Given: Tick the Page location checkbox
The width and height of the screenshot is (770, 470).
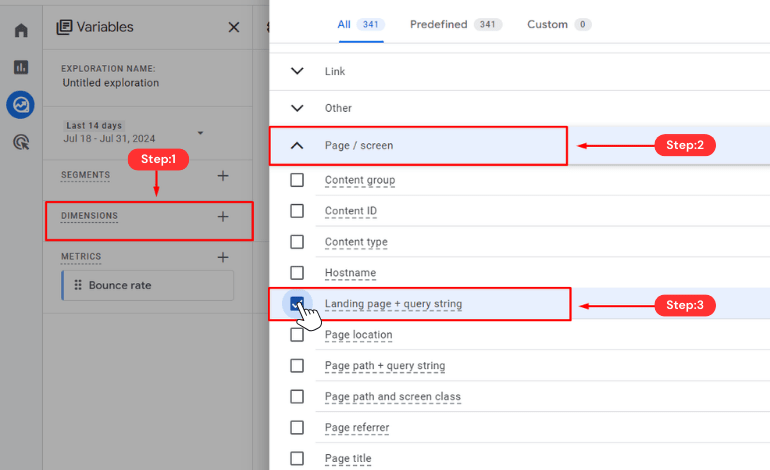Looking at the screenshot, I should click(x=297, y=334).
